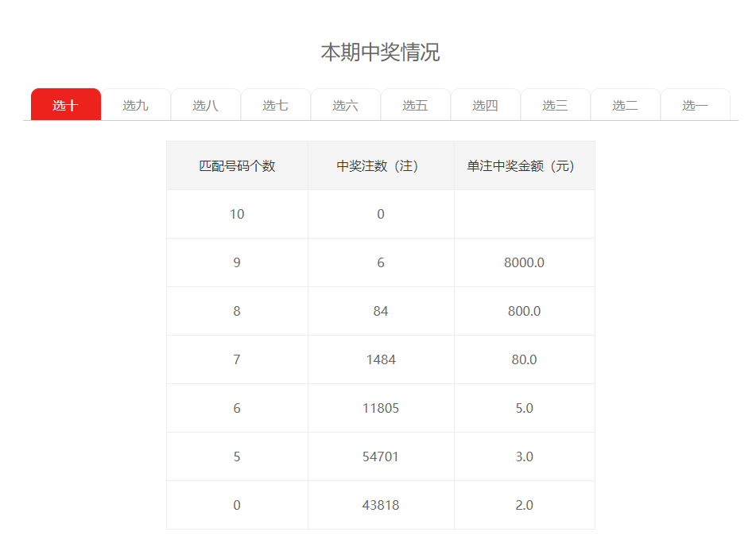Open the 选三 tab
The image size is (756, 536).
pyautogui.click(x=556, y=105)
